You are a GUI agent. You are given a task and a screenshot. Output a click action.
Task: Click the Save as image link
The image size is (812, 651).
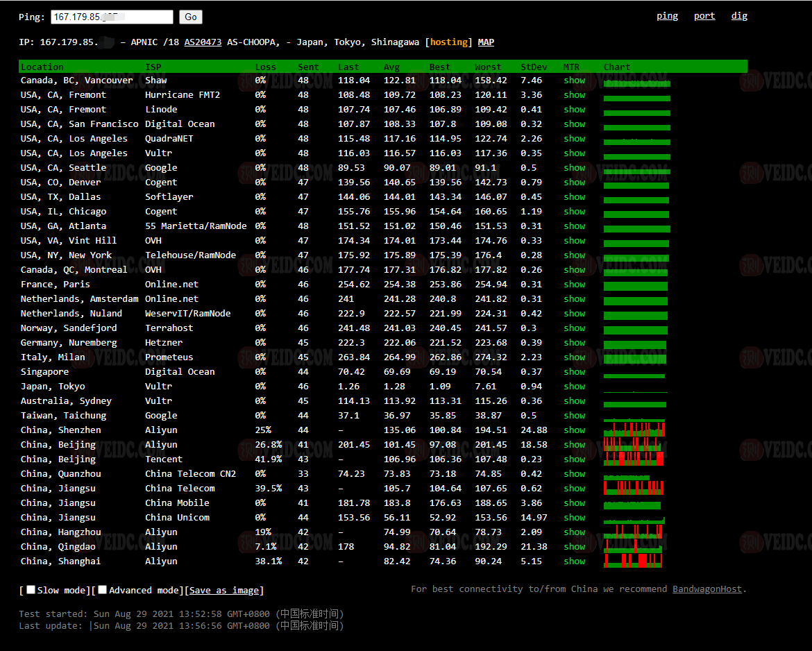[224, 591]
